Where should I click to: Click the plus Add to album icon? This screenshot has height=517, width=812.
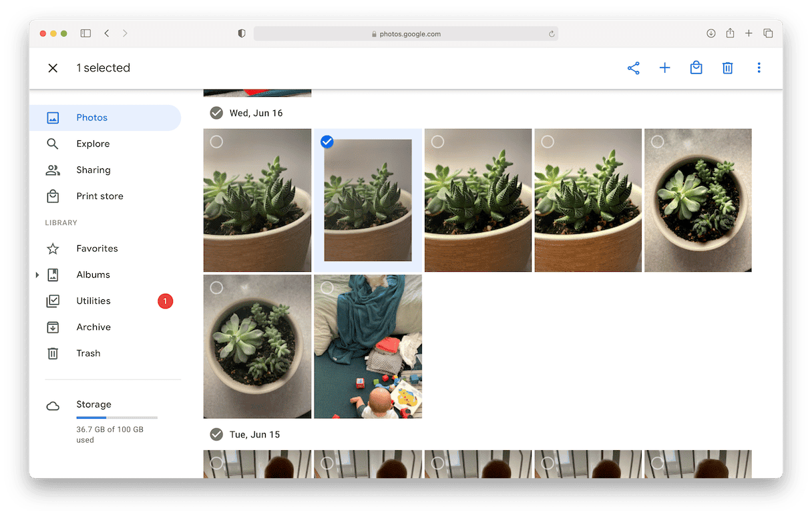point(664,68)
